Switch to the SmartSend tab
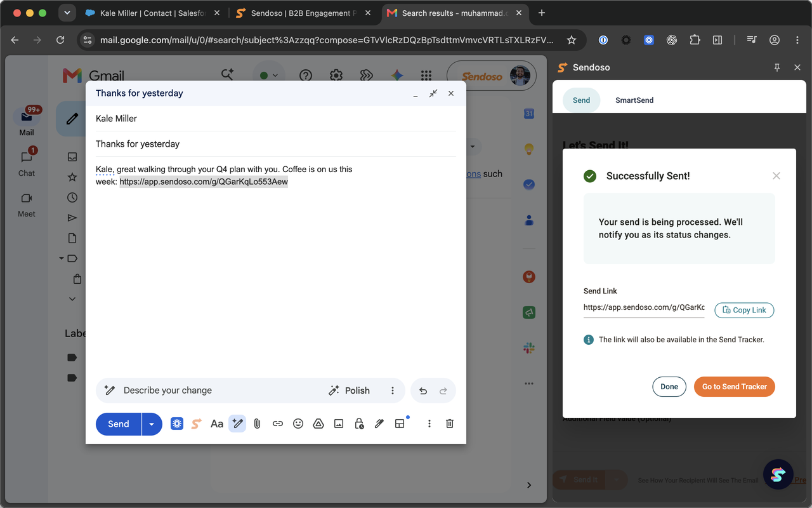812x508 pixels. [634, 100]
